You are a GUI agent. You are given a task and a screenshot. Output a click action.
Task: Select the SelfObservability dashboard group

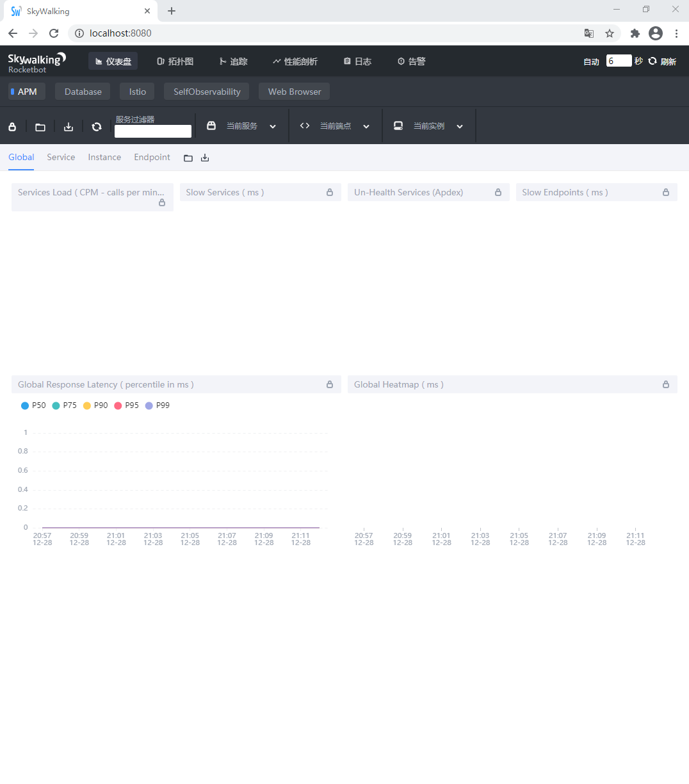click(x=207, y=92)
